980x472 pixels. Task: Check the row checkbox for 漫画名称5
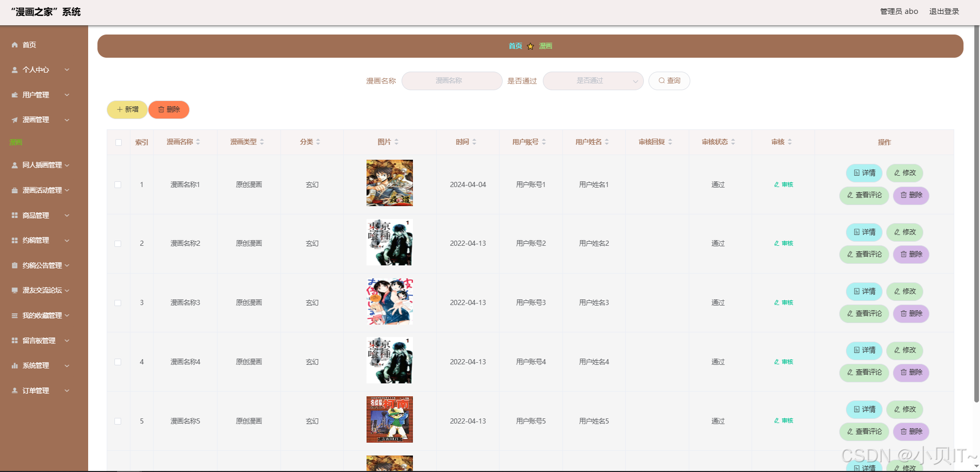(118, 421)
